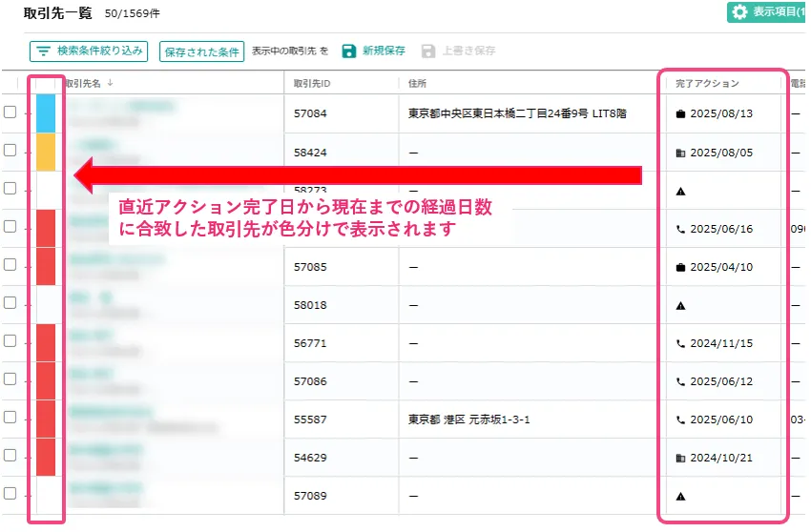Click the floppy disk icon for 新規保存
Image resolution: width=811 pixels, height=532 pixels.
[x=349, y=51]
